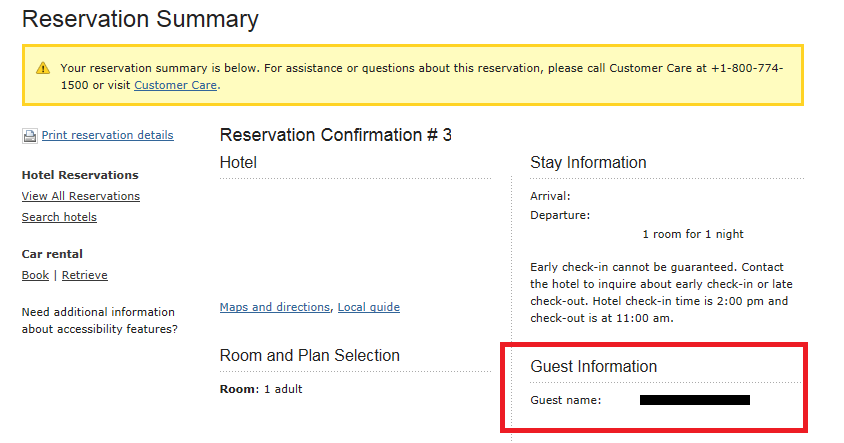
Task: Click the accessibility features information text
Action: click(100, 320)
